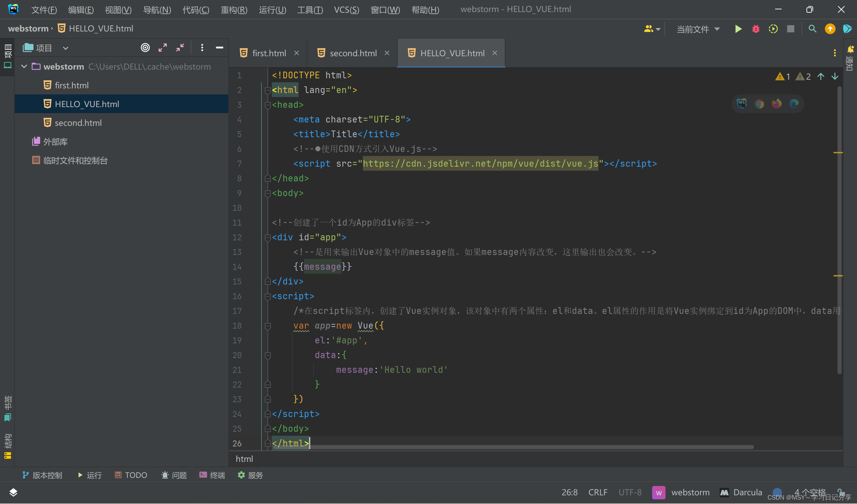Click the Search Everywhere magnifier icon

(x=812, y=29)
